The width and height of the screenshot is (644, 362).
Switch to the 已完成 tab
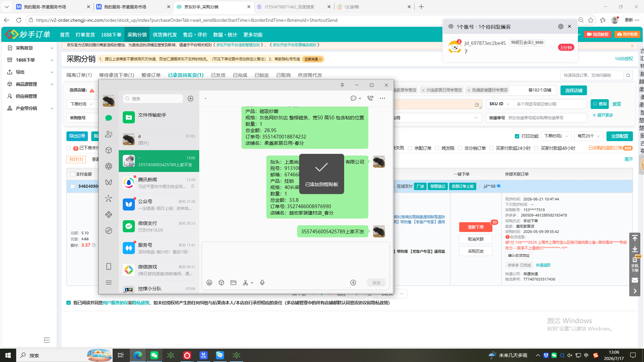(x=240, y=75)
